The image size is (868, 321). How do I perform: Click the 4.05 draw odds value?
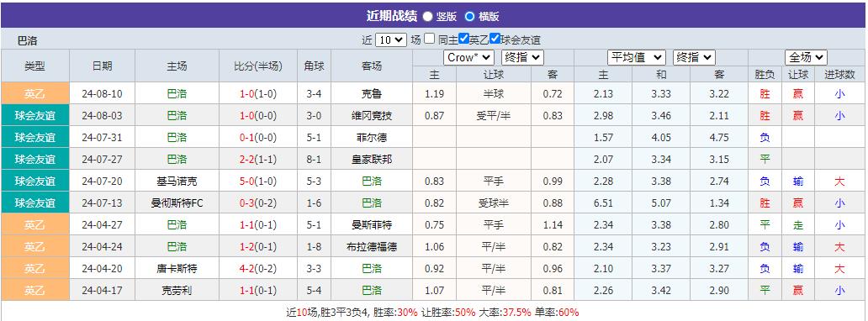coord(661,137)
